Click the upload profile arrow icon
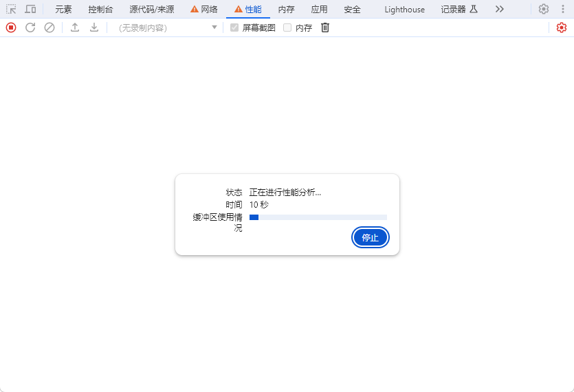Screen dimensions: 574x392 click(x=75, y=28)
